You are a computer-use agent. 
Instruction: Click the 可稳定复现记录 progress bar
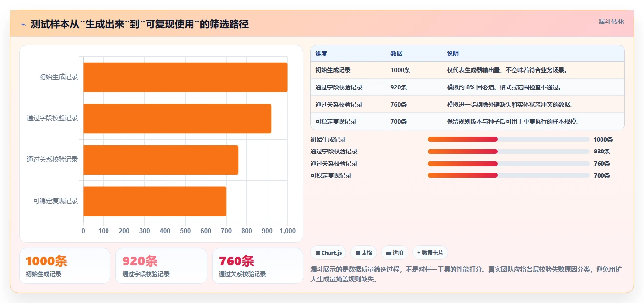tap(508, 175)
